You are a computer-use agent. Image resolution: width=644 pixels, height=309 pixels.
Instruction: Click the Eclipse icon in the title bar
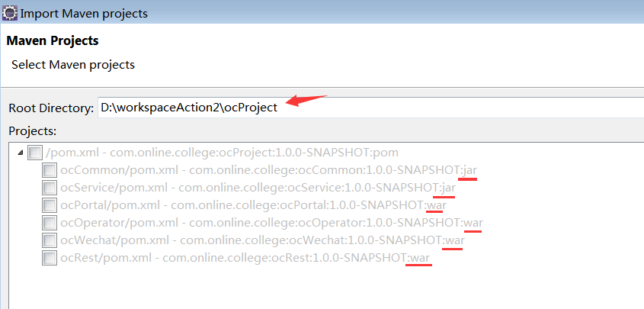10,13
